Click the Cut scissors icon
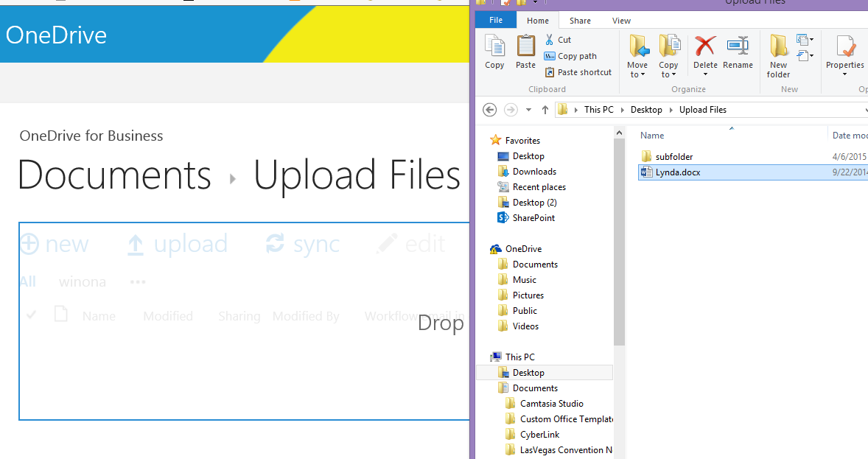This screenshot has height=459, width=868. pos(550,40)
